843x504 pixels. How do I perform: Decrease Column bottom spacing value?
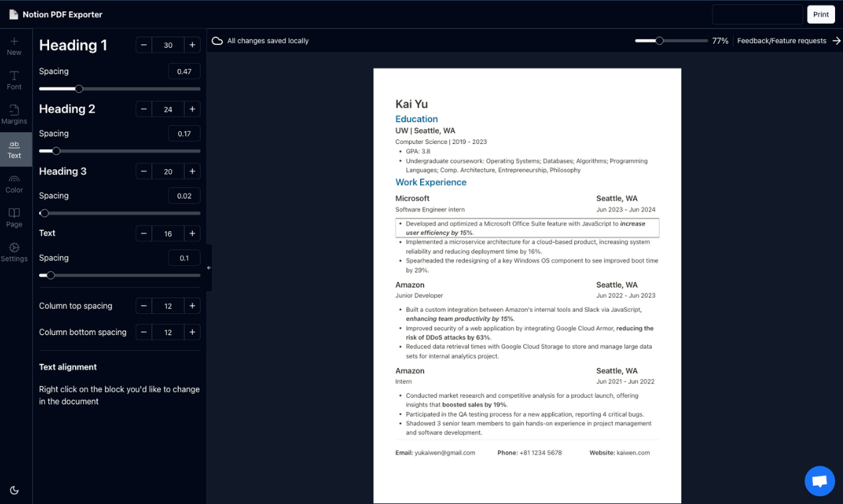144,332
